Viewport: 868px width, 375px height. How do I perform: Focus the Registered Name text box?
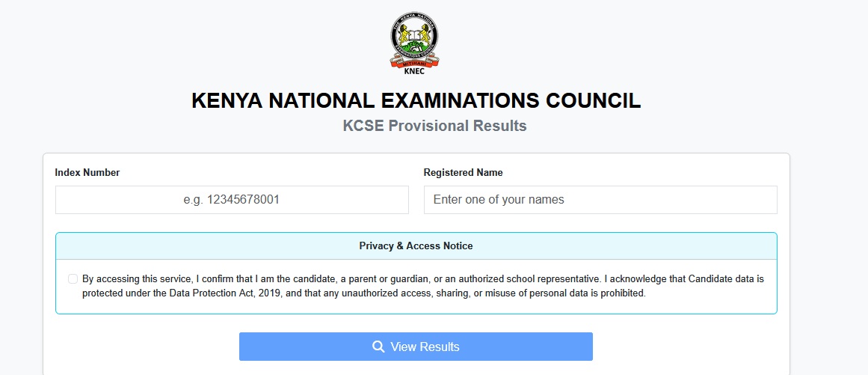tap(600, 200)
